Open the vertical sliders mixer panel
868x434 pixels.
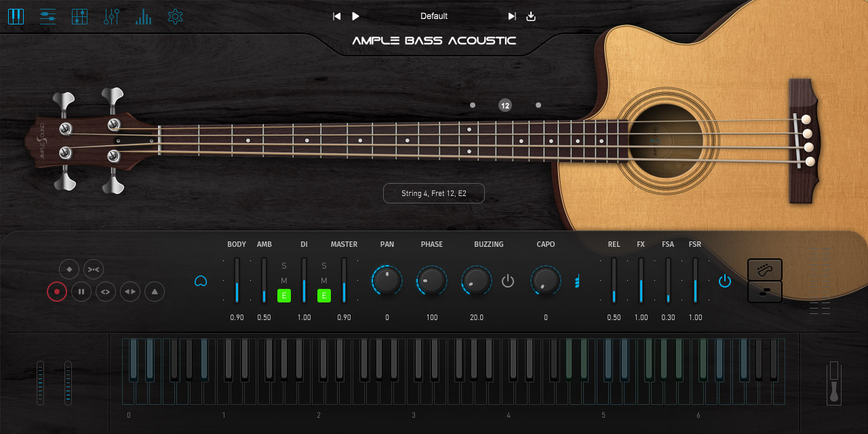pos(111,17)
